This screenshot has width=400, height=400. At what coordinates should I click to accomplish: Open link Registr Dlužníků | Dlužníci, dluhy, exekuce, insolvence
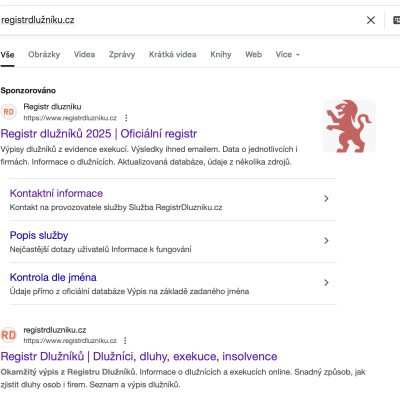139,356
